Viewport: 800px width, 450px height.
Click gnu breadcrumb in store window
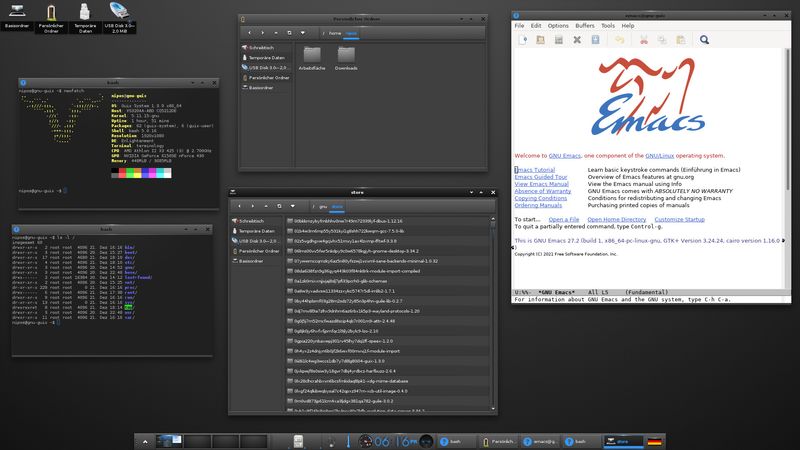pyautogui.click(x=323, y=207)
